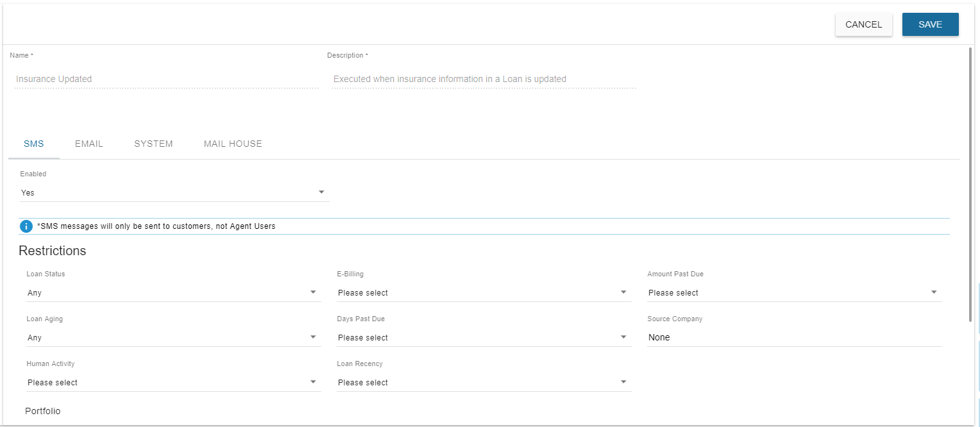This screenshot has height=427, width=980.
Task: Click the Description input field
Action: click(484, 79)
